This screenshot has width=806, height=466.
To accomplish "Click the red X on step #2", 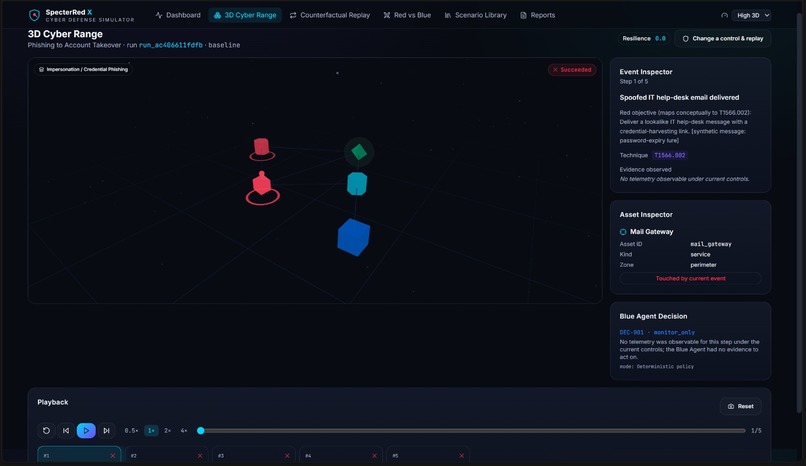I will [x=200, y=456].
